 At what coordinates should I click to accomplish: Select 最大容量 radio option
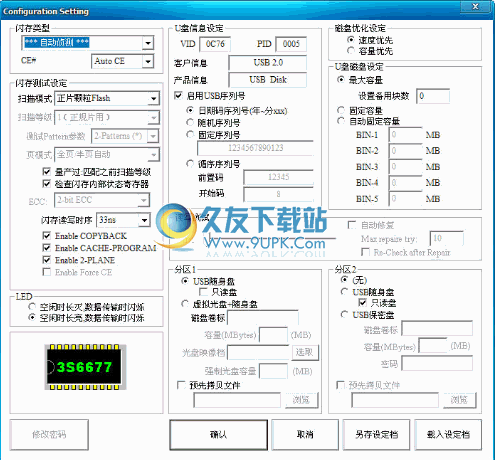coord(341,80)
